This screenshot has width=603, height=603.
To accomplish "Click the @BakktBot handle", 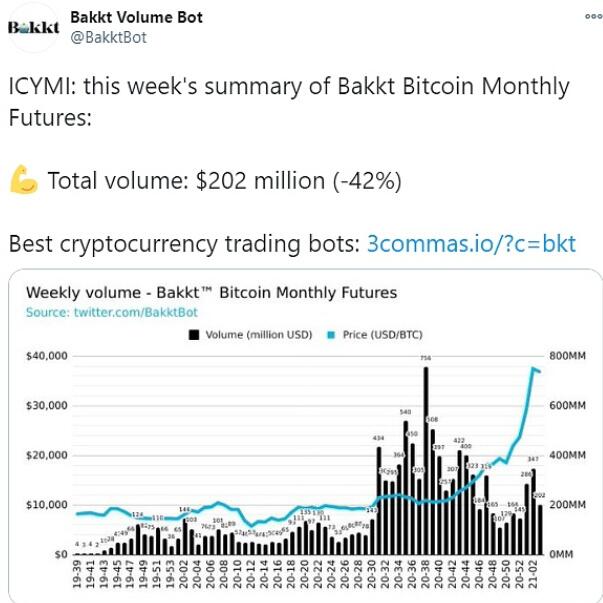I will (x=110, y=36).
